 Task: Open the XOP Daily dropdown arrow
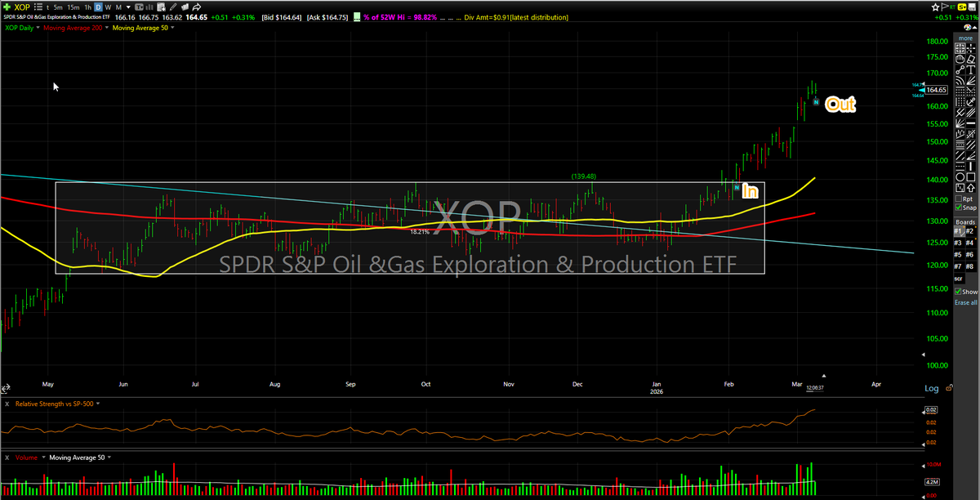pos(38,28)
